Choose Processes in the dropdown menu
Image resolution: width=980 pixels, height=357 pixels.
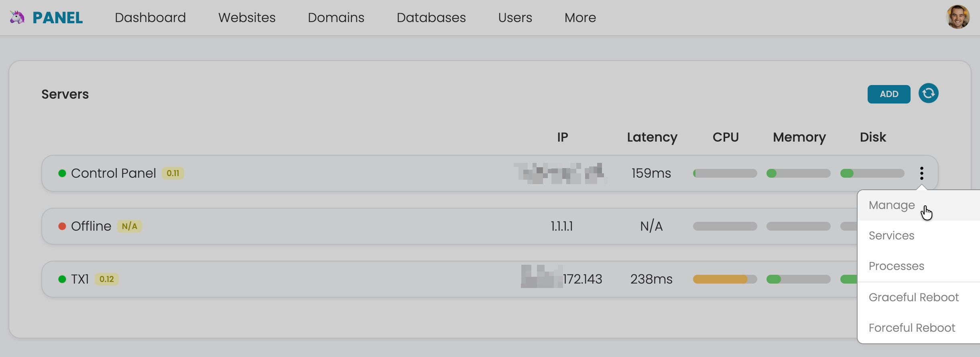click(896, 266)
